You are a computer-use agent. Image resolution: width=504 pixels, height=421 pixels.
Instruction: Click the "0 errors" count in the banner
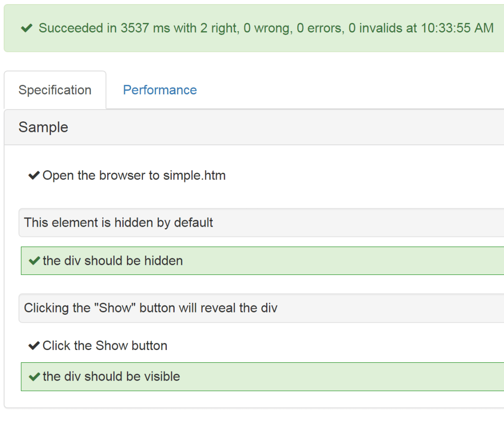(x=320, y=28)
